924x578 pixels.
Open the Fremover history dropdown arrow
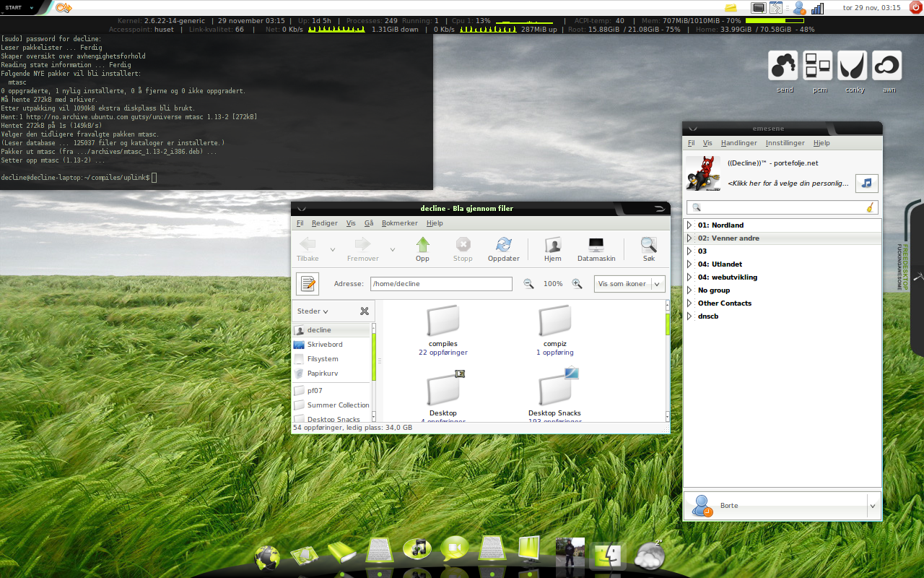393,249
